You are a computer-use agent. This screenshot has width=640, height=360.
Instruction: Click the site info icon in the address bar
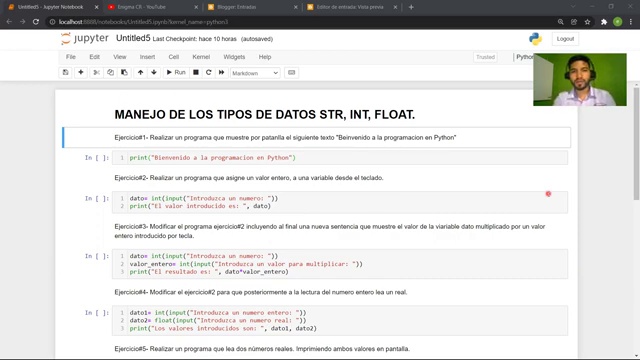52,22
